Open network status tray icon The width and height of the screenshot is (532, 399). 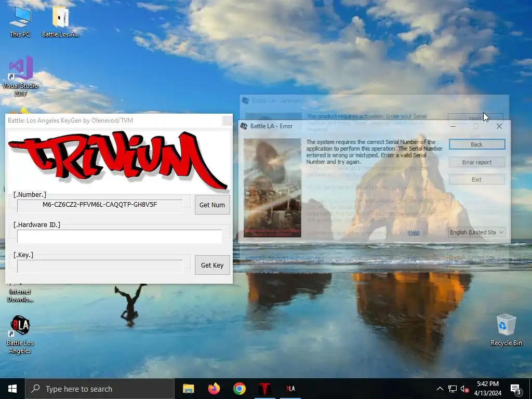tap(453, 389)
